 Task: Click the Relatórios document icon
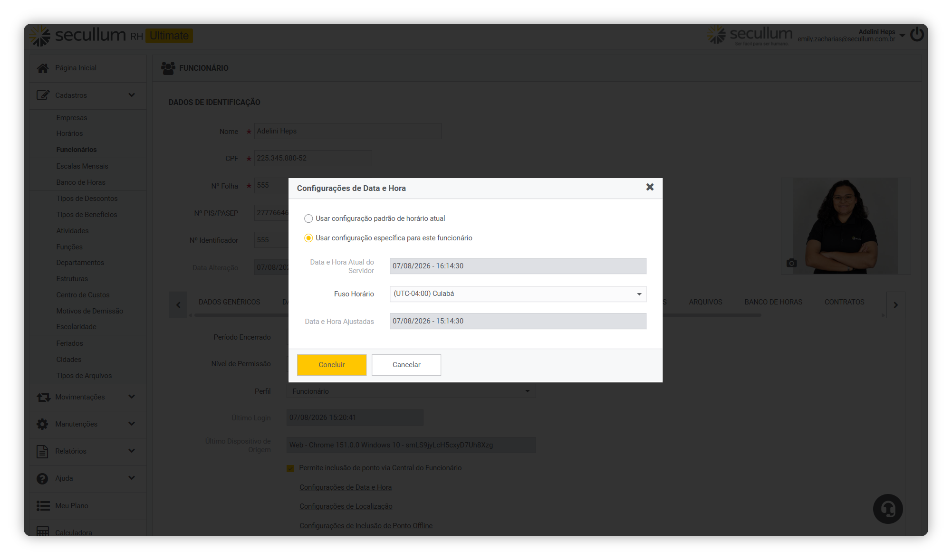tap(42, 451)
